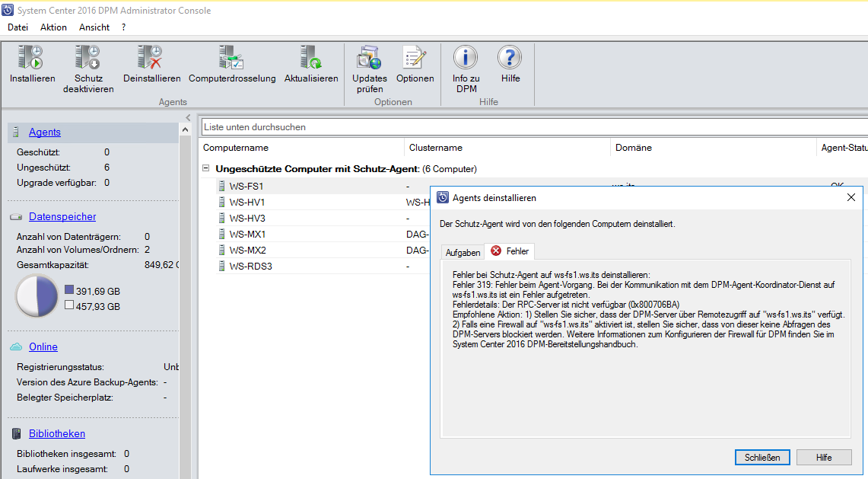Click Schutz deaktivieren toolbar icon
This screenshot has height=479, width=868.
pos(88,58)
